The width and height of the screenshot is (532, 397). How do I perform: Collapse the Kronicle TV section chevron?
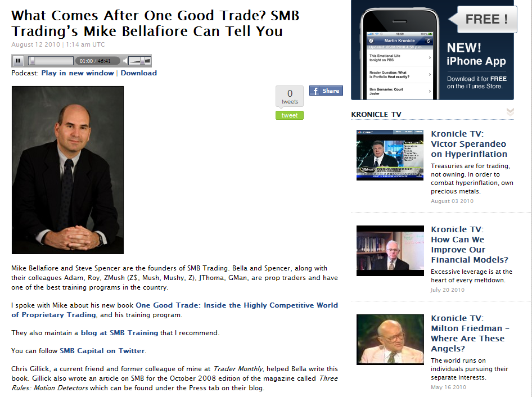click(x=510, y=112)
